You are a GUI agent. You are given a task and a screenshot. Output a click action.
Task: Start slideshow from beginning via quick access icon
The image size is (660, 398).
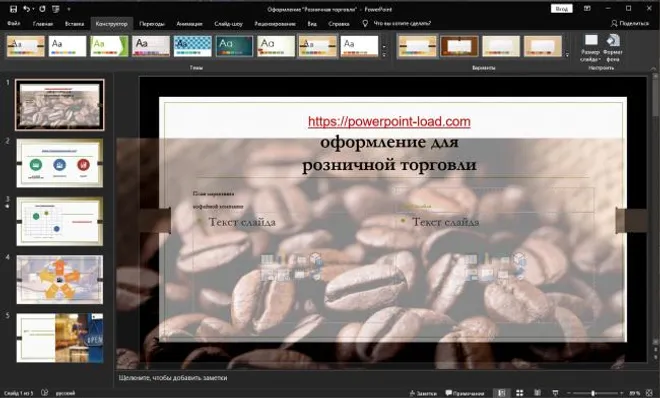pyautogui.click(x=56, y=9)
